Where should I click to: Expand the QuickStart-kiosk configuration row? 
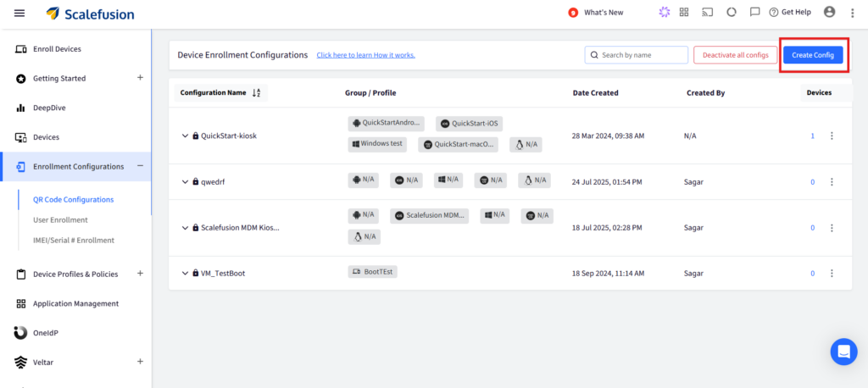pos(185,136)
